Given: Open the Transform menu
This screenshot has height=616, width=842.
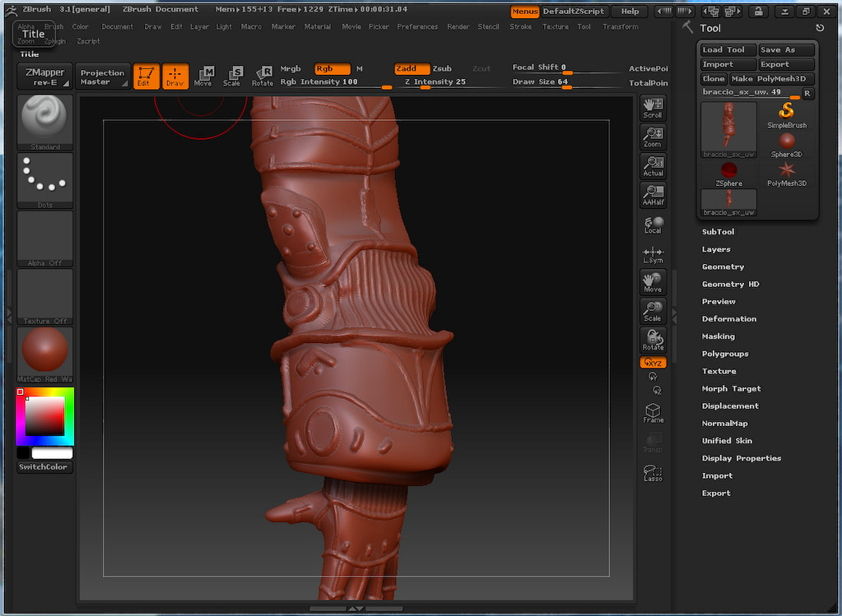Looking at the screenshot, I should point(621,26).
